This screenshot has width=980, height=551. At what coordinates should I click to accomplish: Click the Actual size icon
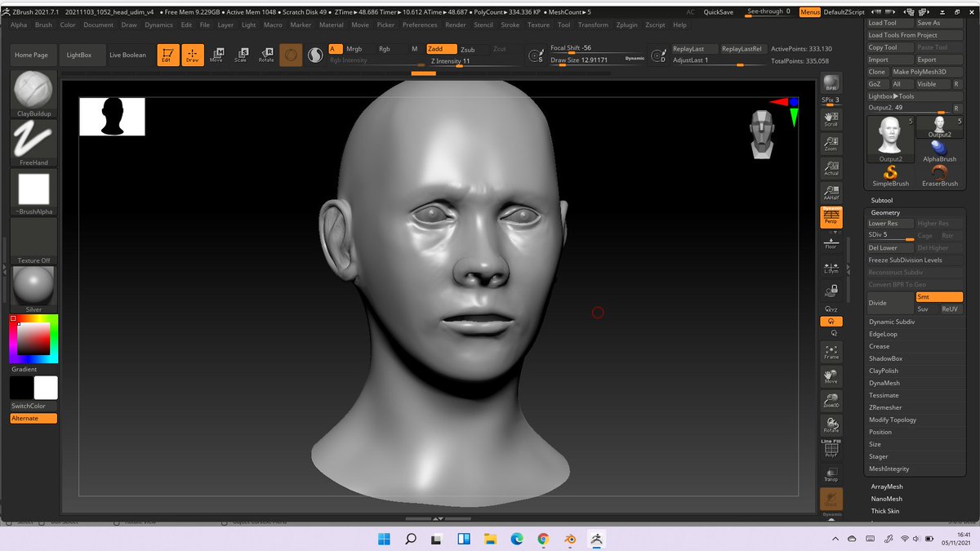831,167
